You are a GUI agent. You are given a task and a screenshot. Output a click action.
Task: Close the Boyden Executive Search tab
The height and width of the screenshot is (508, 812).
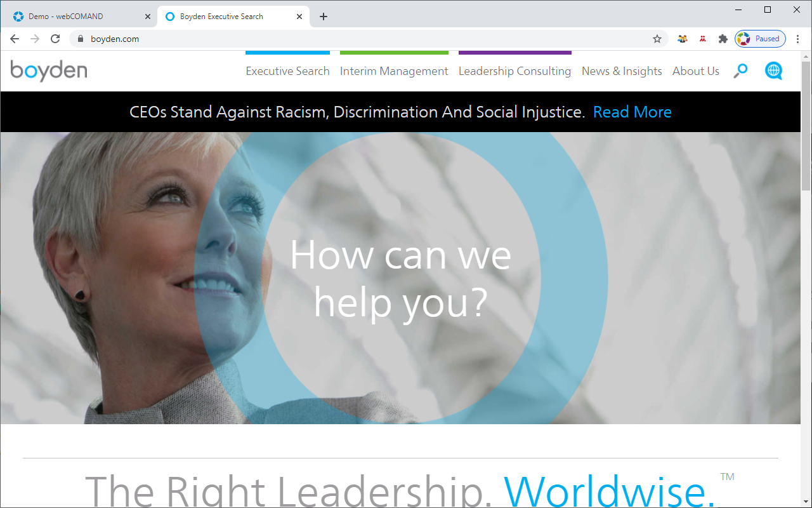pos(300,17)
